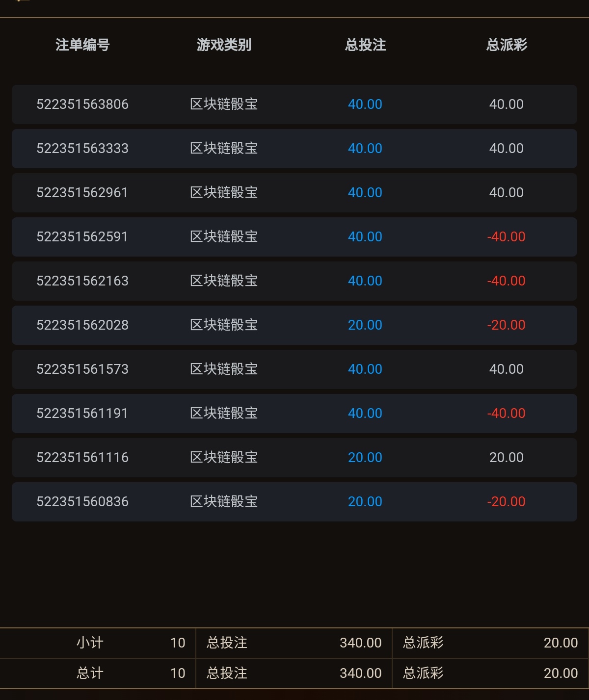Click order number 522351562591
Viewport: 589px width, 700px height.
click(x=82, y=237)
